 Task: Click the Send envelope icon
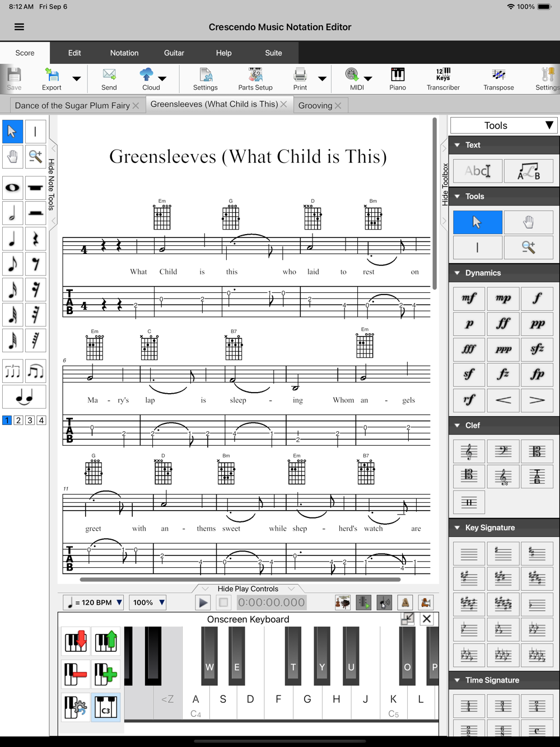[109, 79]
